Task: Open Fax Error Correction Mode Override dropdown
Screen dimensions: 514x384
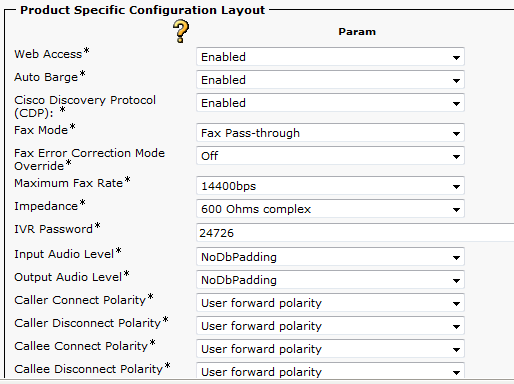Action: tap(330, 156)
